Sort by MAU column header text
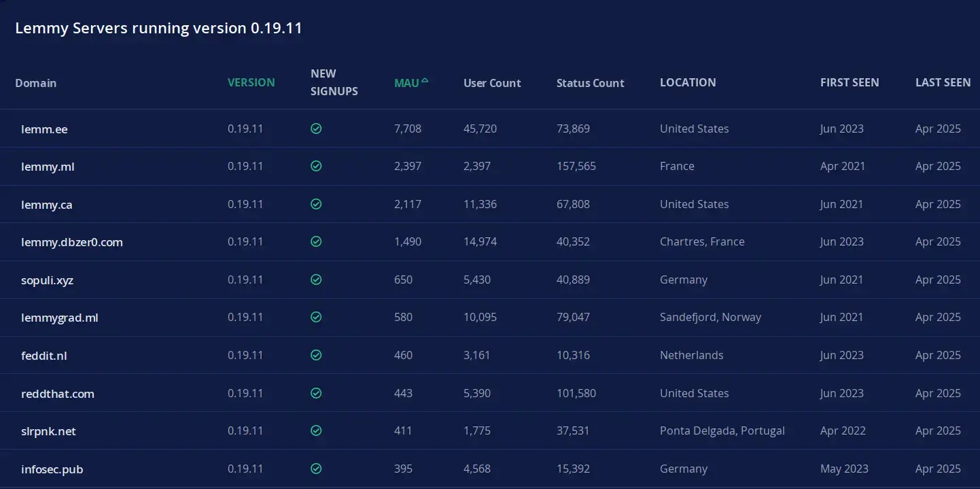 [406, 83]
